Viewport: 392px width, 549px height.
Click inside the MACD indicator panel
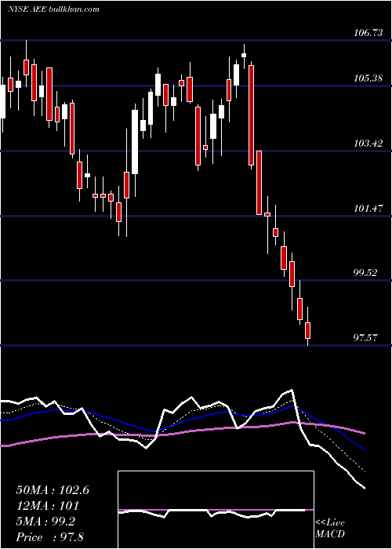click(x=216, y=510)
